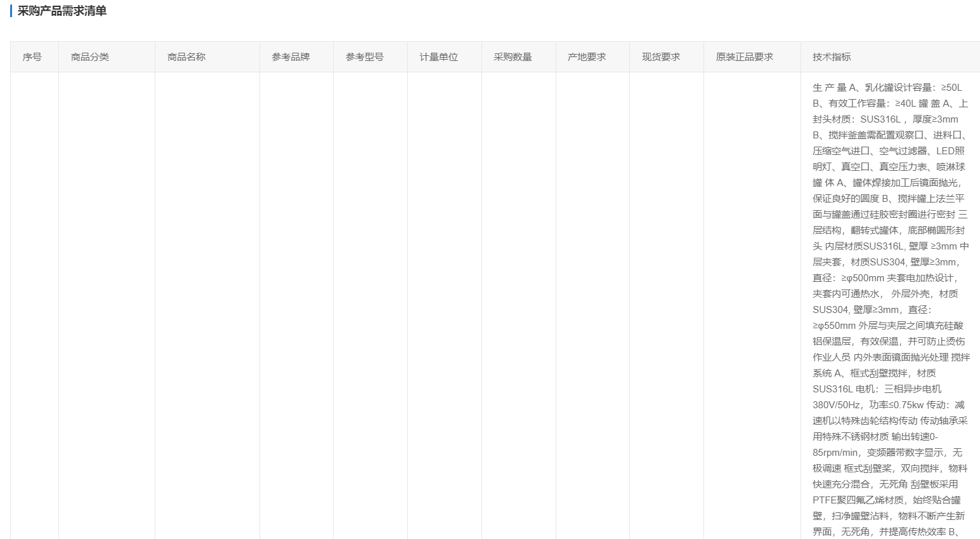Select the 商品名称 column header
The image size is (980, 539).
coord(186,57)
